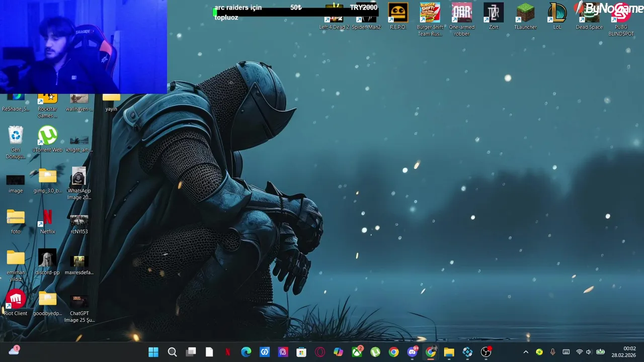Open the Burger Shift Team Rus... shortcut
Viewport: 644px width, 362px height.
(x=430, y=20)
